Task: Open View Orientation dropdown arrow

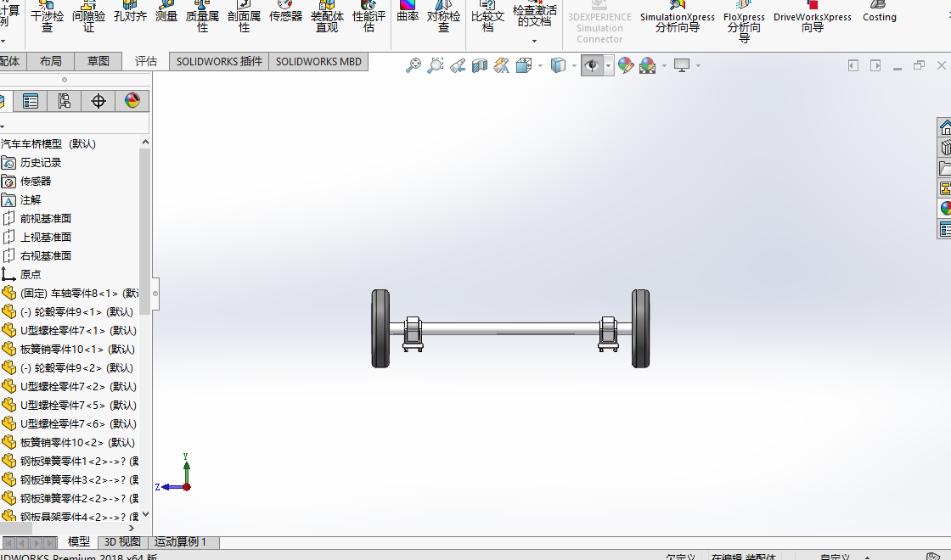Action: tap(540, 65)
